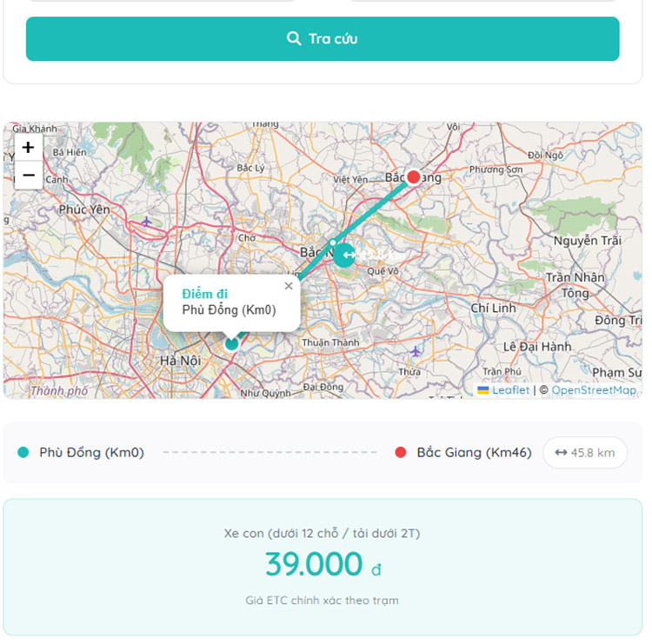Click the airport icon near Thuận Thành
The image size is (652, 644).
(416, 351)
